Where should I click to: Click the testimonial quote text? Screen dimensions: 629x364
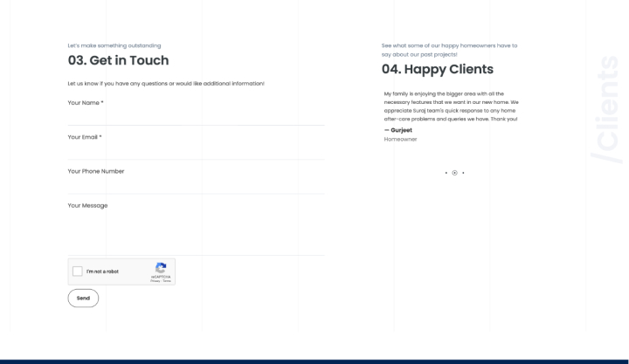pyautogui.click(x=450, y=106)
